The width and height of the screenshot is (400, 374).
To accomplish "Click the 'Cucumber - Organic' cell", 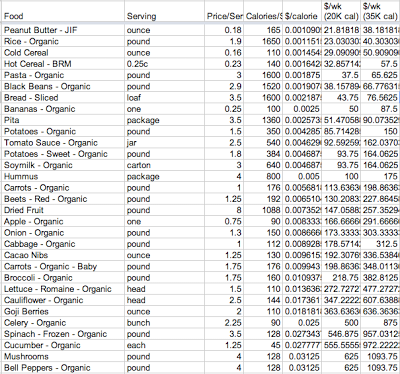I will click(x=63, y=345).
